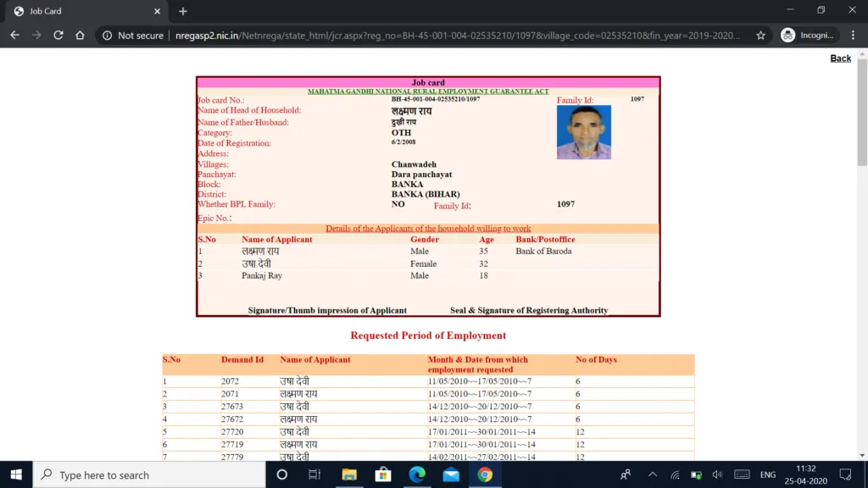Open the ENG language selector
The width and height of the screenshot is (868, 488).
click(768, 476)
